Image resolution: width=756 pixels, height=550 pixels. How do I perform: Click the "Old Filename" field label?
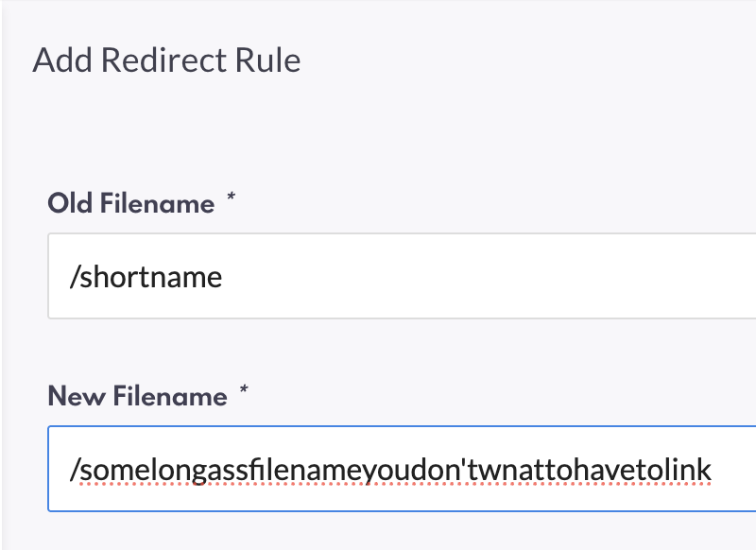131,203
